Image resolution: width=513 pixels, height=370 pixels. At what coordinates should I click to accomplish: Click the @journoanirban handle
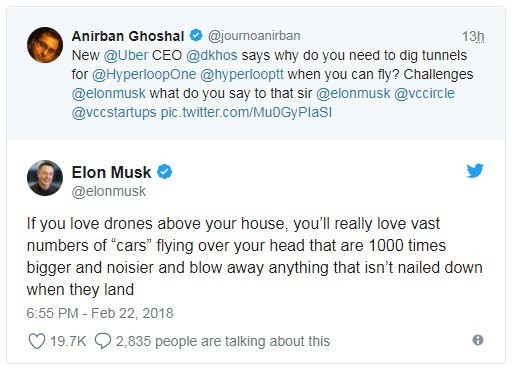tap(254, 36)
